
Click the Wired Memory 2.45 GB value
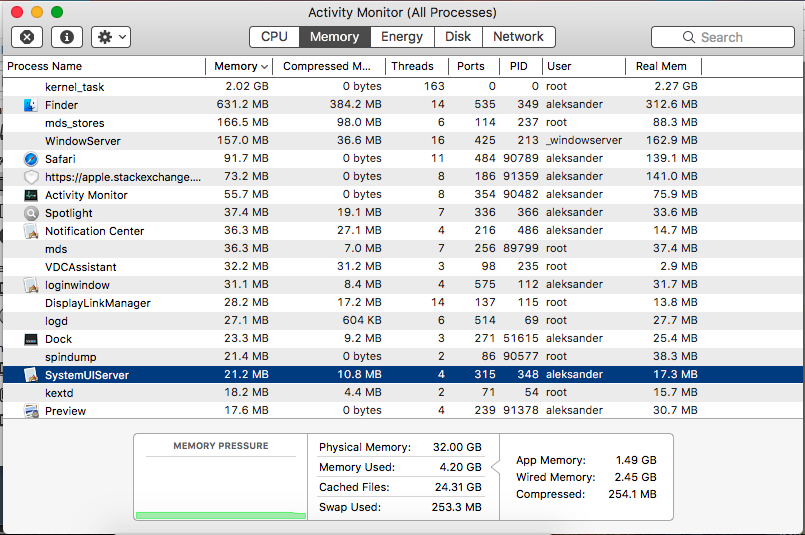click(x=636, y=477)
